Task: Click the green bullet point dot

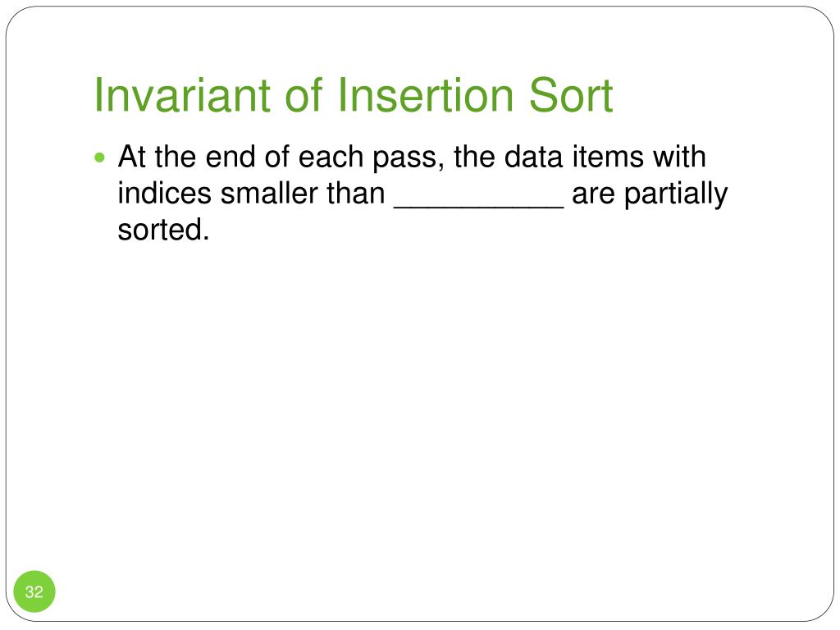Action: click(x=99, y=158)
